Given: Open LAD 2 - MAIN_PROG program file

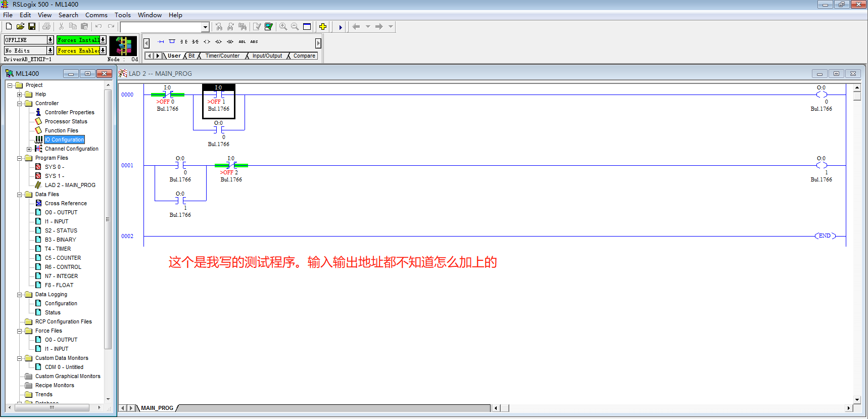Looking at the screenshot, I should coord(70,185).
